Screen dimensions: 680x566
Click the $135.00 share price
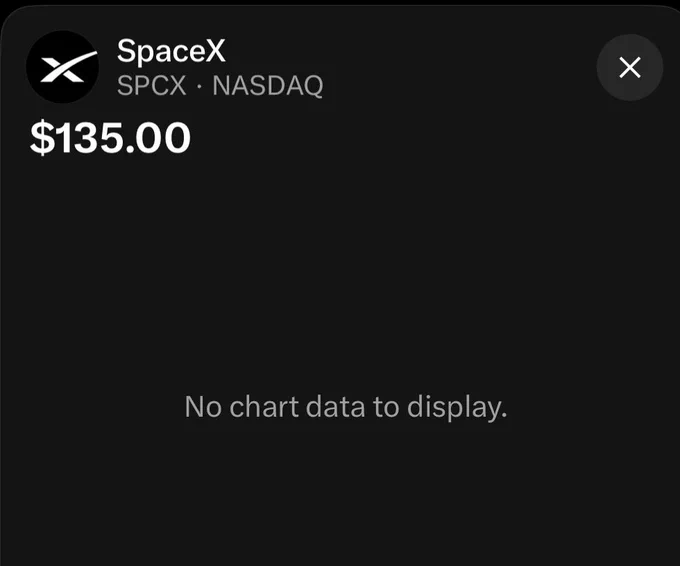click(x=110, y=138)
